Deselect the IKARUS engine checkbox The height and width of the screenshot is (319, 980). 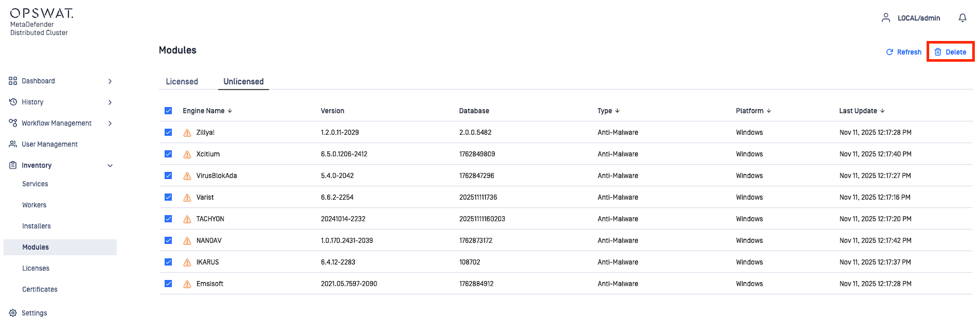coord(169,262)
